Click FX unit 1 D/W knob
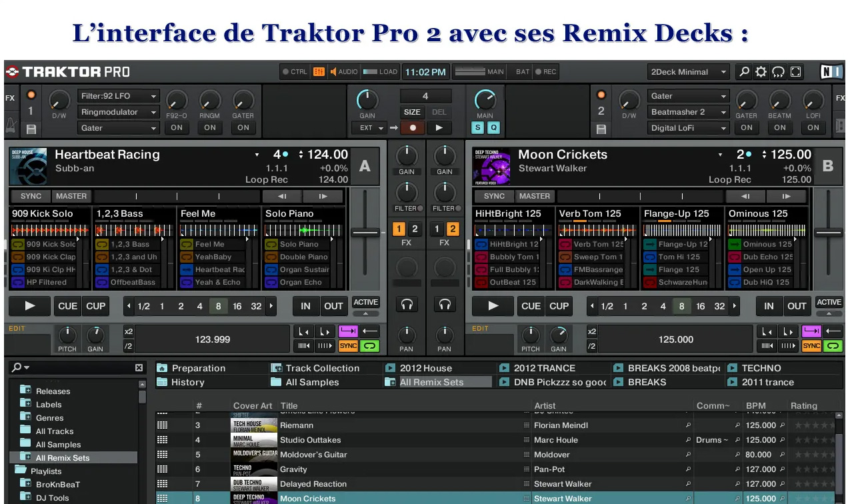850x504 pixels. 59,101
